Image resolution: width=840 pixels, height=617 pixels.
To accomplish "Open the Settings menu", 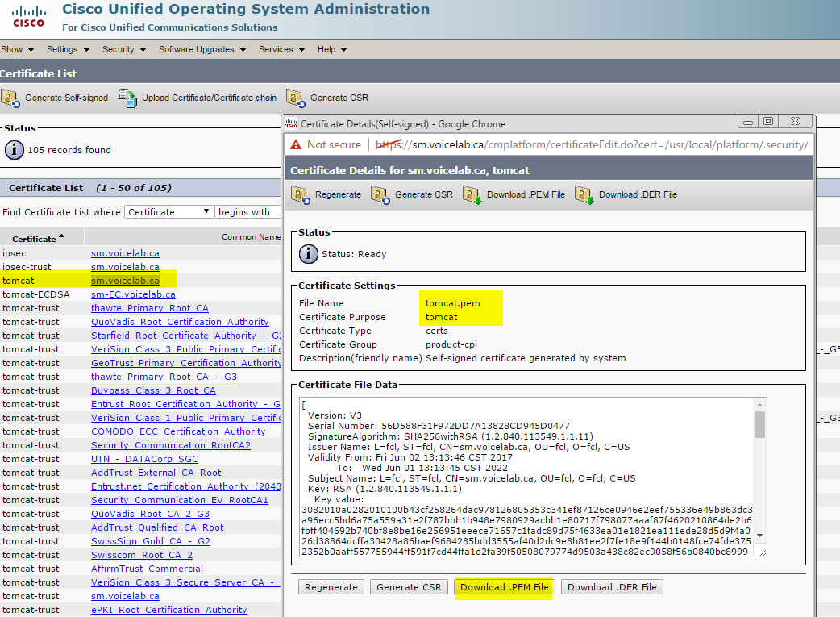I will (68, 49).
